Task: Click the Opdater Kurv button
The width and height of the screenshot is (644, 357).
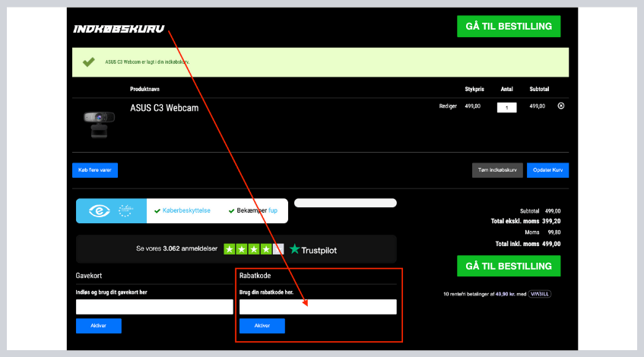Action: [547, 170]
